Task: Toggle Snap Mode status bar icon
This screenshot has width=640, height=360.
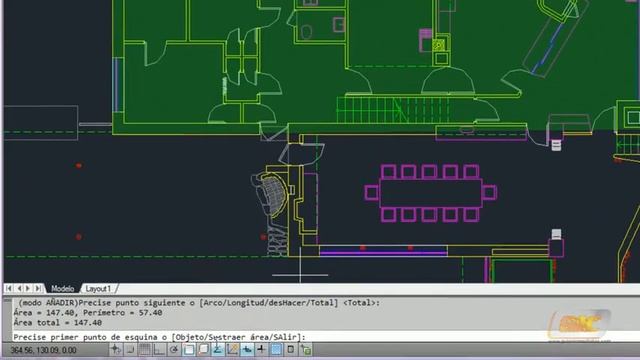Action: coord(130,350)
